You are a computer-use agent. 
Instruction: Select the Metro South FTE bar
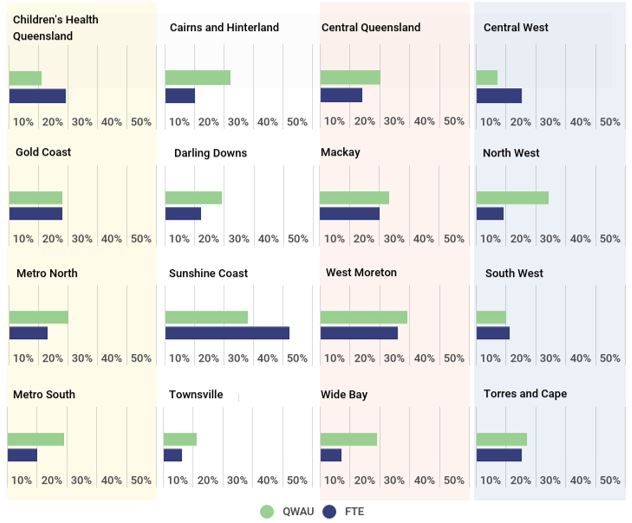(22, 455)
